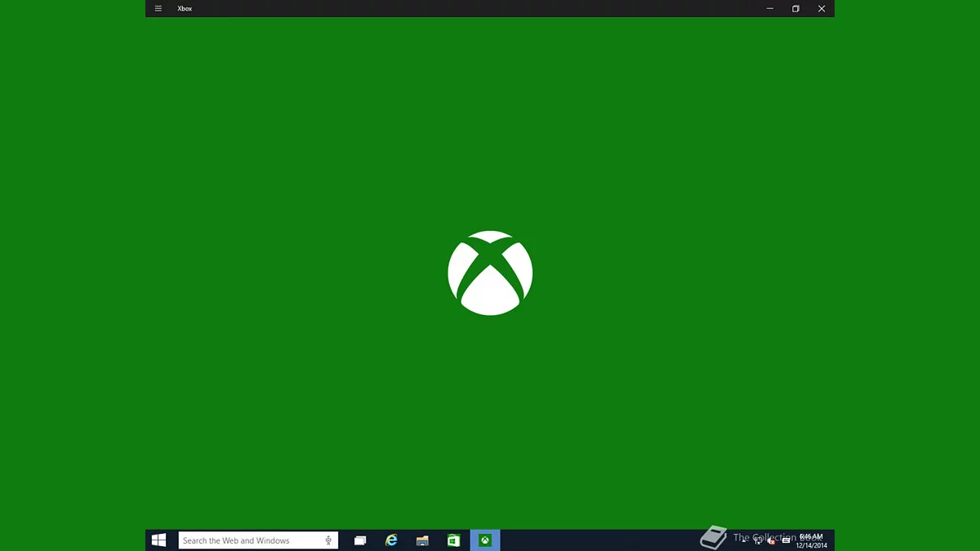Open the network status tray icon
Screen dimensions: 980x551
[759, 541]
